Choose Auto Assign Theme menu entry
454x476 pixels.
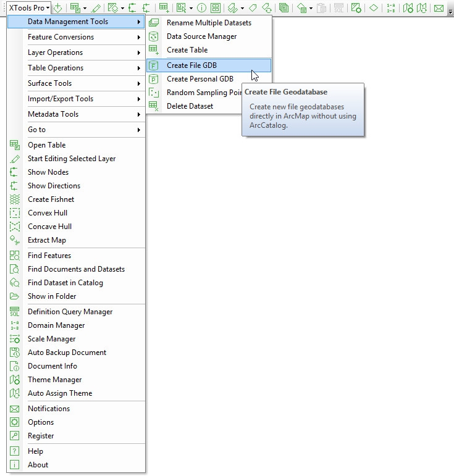click(x=76, y=393)
